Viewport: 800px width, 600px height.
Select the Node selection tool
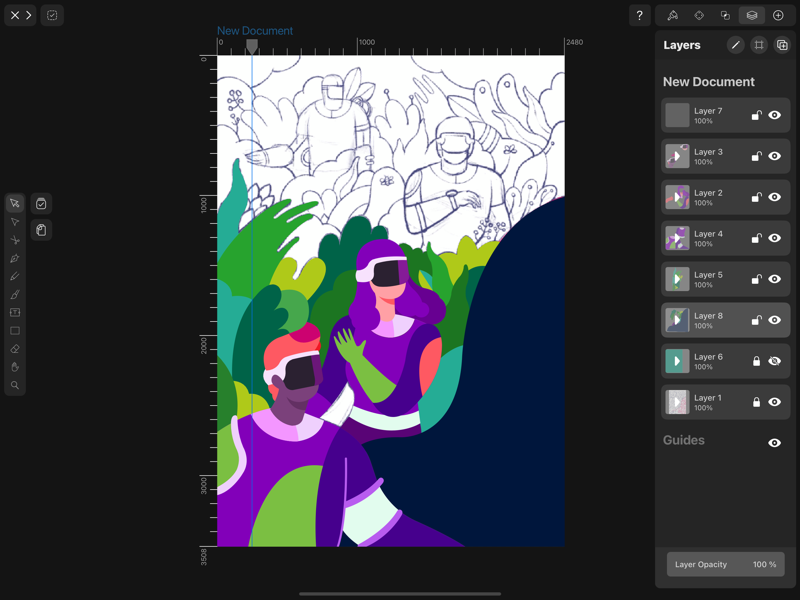click(x=14, y=221)
